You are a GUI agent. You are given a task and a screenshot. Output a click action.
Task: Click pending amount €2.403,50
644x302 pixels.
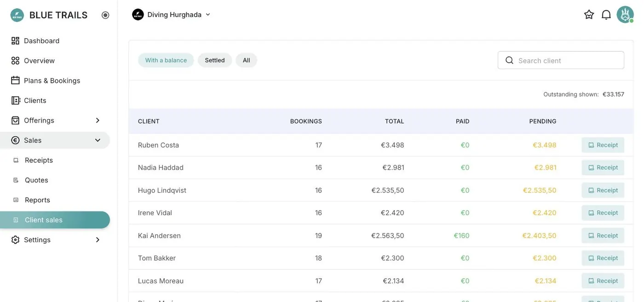[x=539, y=235]
